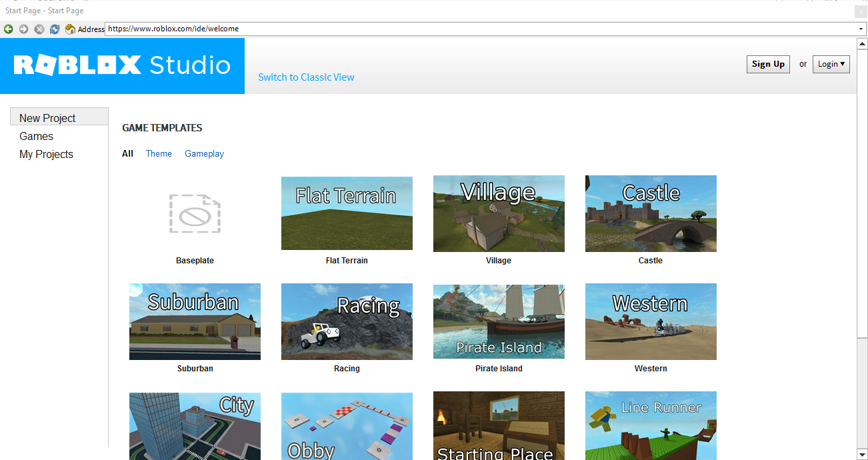Screen dimensions: 868x460
Task: Click the Flat Terrain caption below thumbnail
Action: point(347,261)
